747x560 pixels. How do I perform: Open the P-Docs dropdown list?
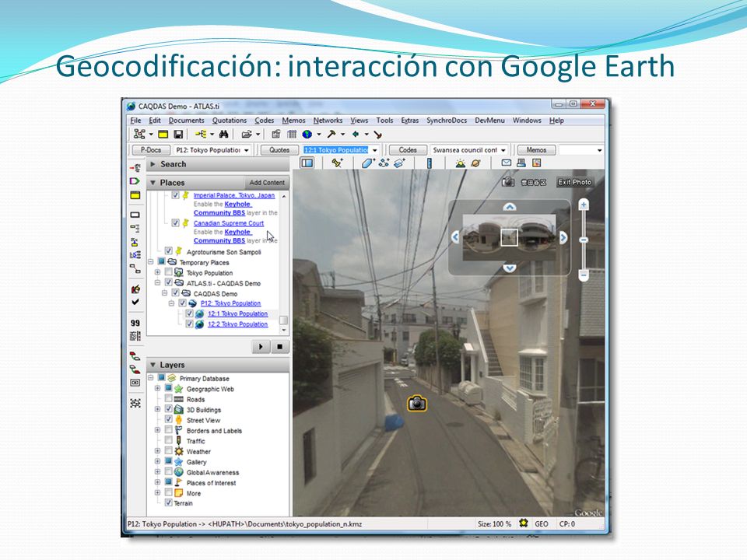pos(247,150)
